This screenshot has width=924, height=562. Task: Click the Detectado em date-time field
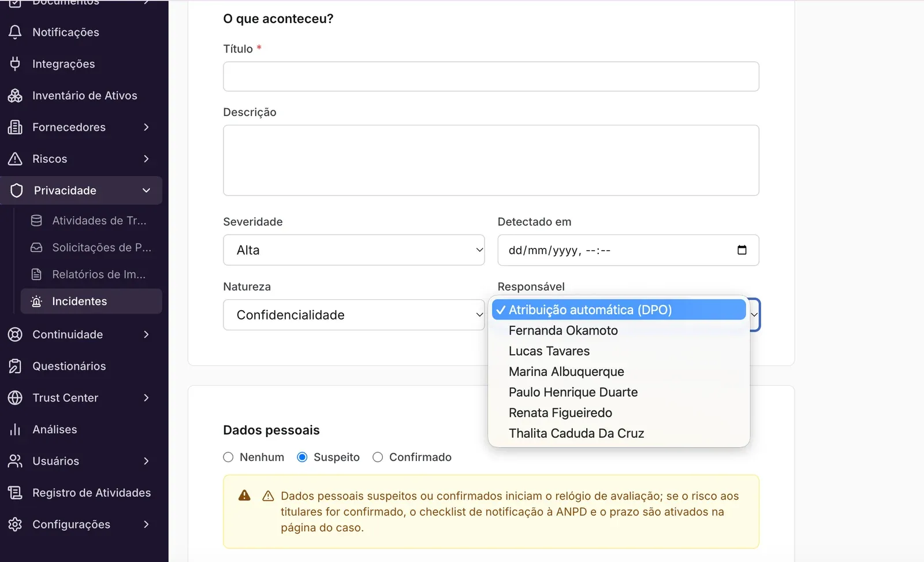(628, 250)
